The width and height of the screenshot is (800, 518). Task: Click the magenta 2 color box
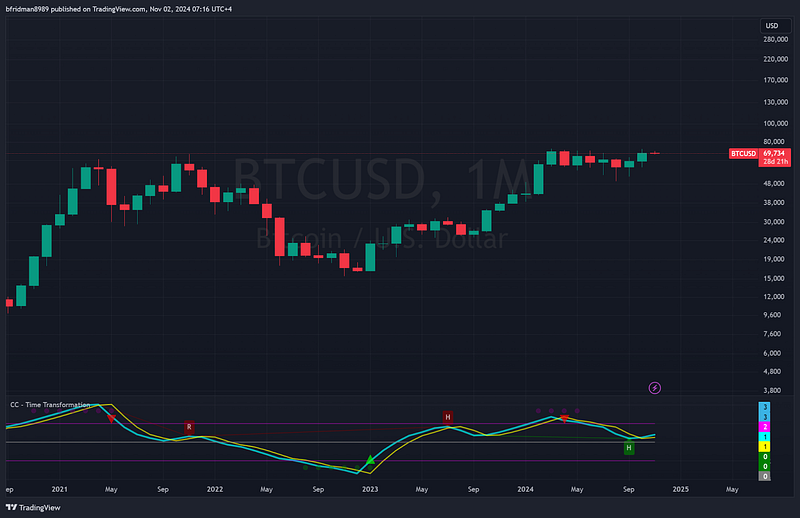pos(764,427)
